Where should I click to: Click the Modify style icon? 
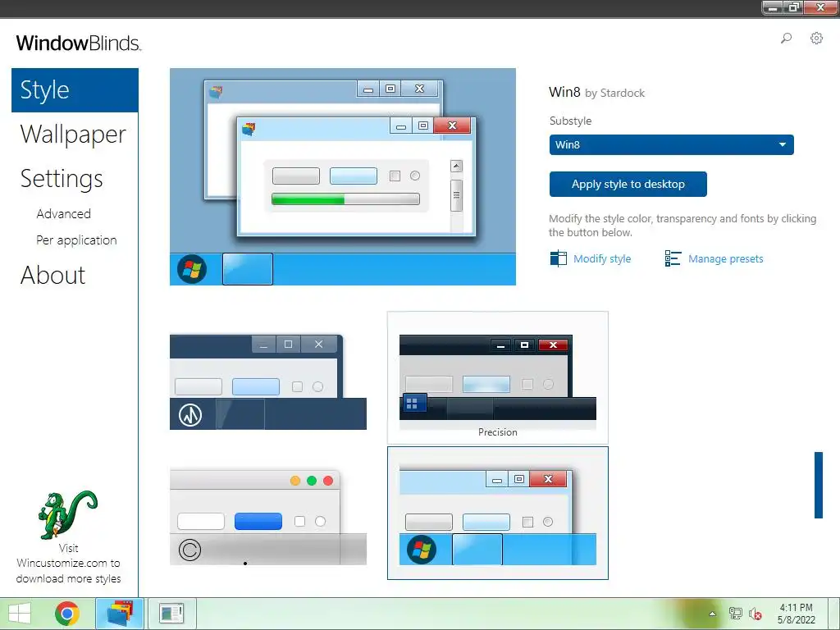[x=558, y=258]
